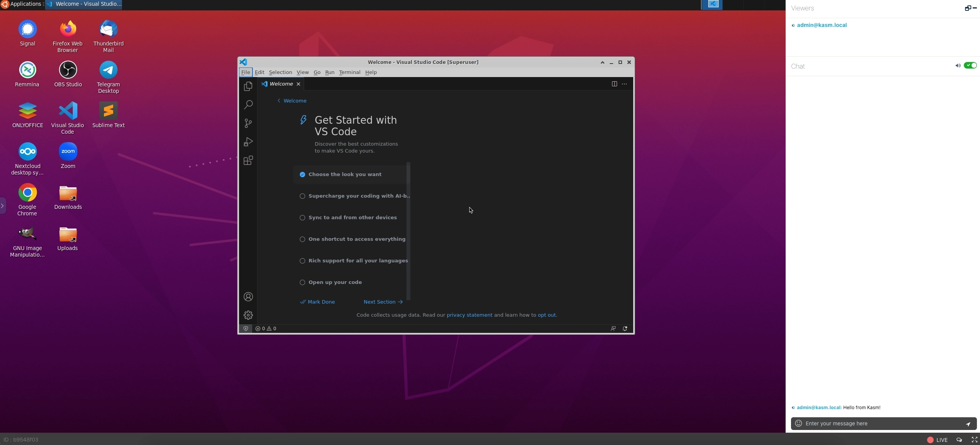
Task: Open the Settings gear icon
Action: click(x=248, y=315)
